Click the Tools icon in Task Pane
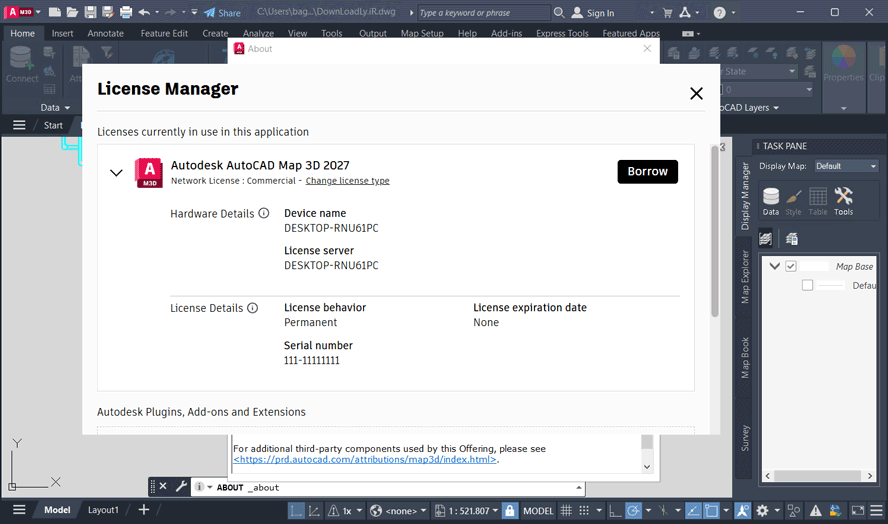The height and width of the screenshot is (524, 888). coord(843,201)
